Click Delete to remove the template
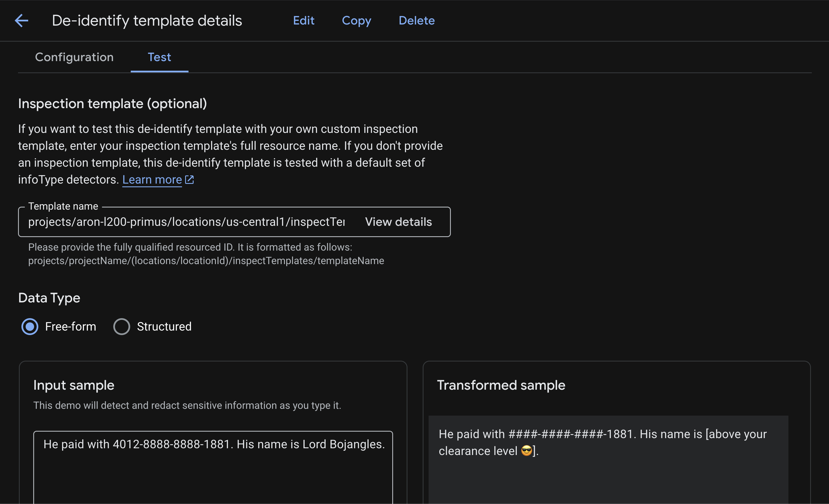829x504 pixels. point(416,21)
